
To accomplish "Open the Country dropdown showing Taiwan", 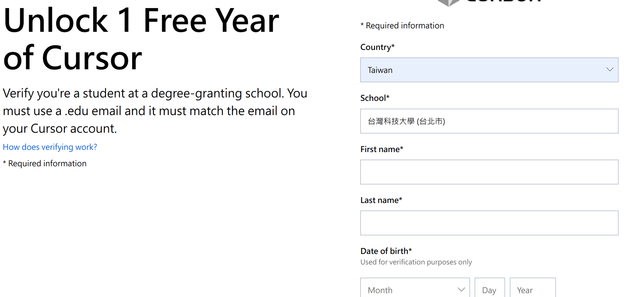I will pyautogui.click(x=489, y=70).
